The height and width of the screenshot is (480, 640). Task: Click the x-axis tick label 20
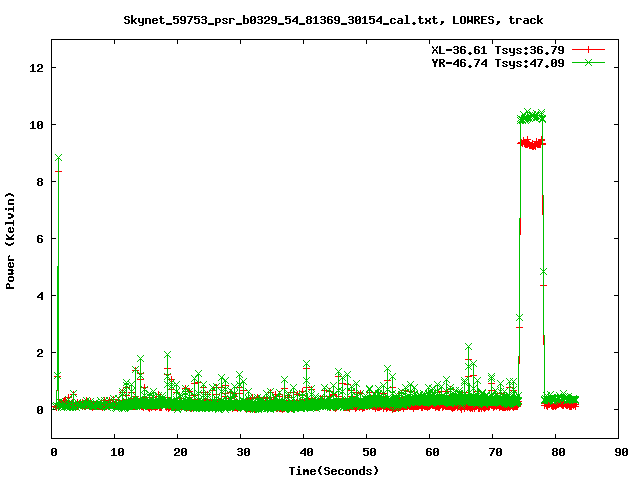coord(180,452)
